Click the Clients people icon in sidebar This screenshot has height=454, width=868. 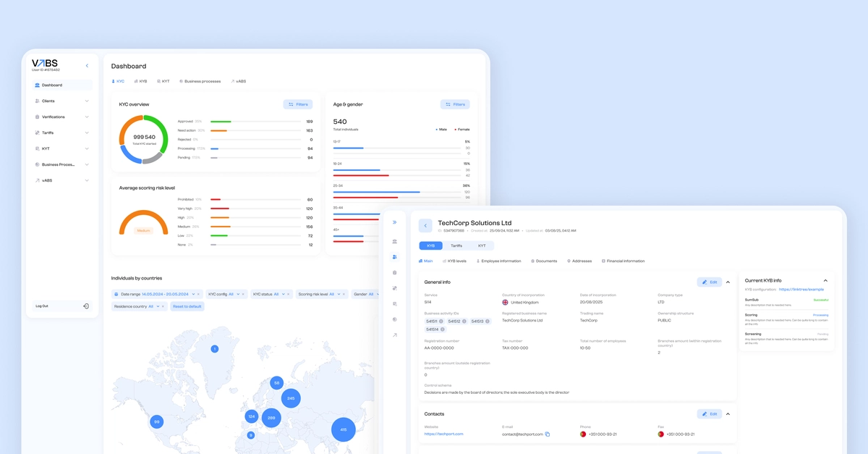pyautogui.click(x=38, y=101)
